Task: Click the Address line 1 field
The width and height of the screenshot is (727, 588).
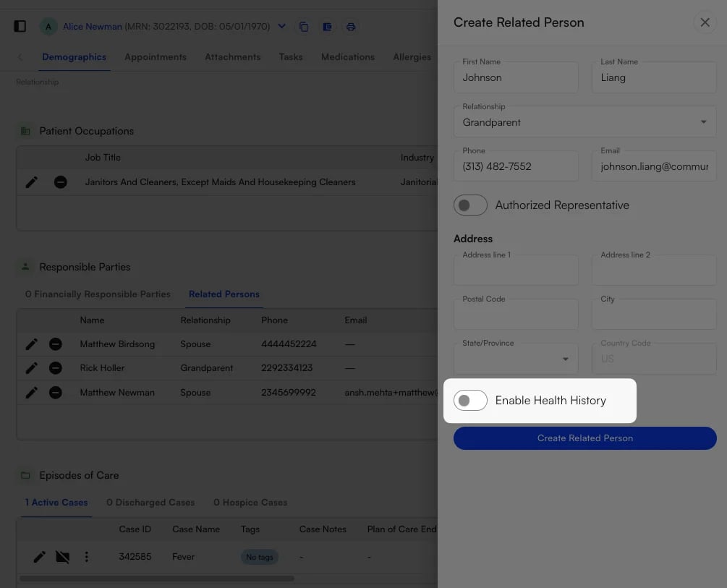Action: pyautogui.click(x=516, y=270)
